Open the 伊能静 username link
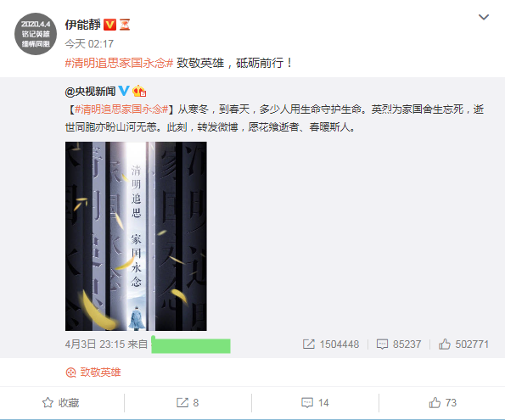The image size is (505, 420). click(x=83, y=25)
